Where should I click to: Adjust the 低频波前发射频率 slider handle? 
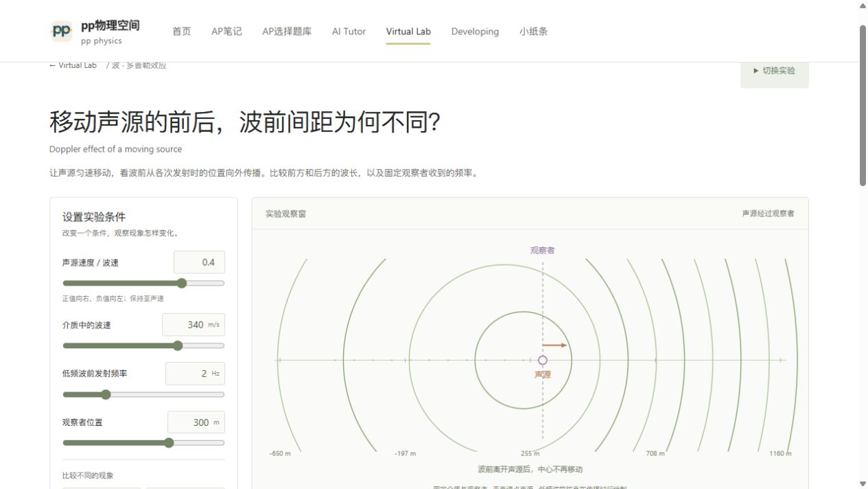106,394
